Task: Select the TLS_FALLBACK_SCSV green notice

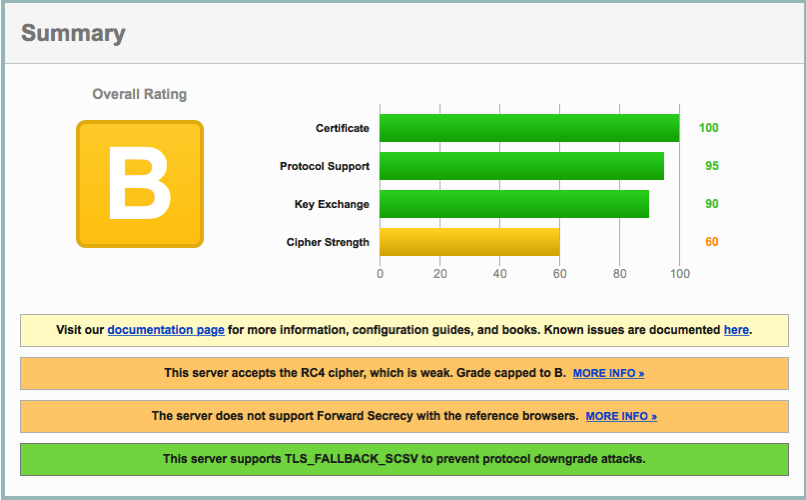Action: [404, 459]
